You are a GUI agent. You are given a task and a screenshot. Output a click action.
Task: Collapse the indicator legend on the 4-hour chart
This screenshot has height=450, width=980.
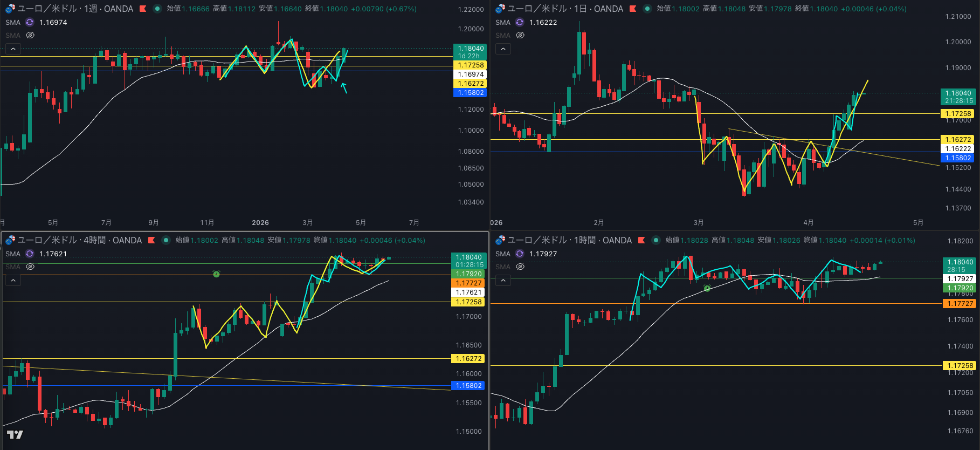coord(13,281)
